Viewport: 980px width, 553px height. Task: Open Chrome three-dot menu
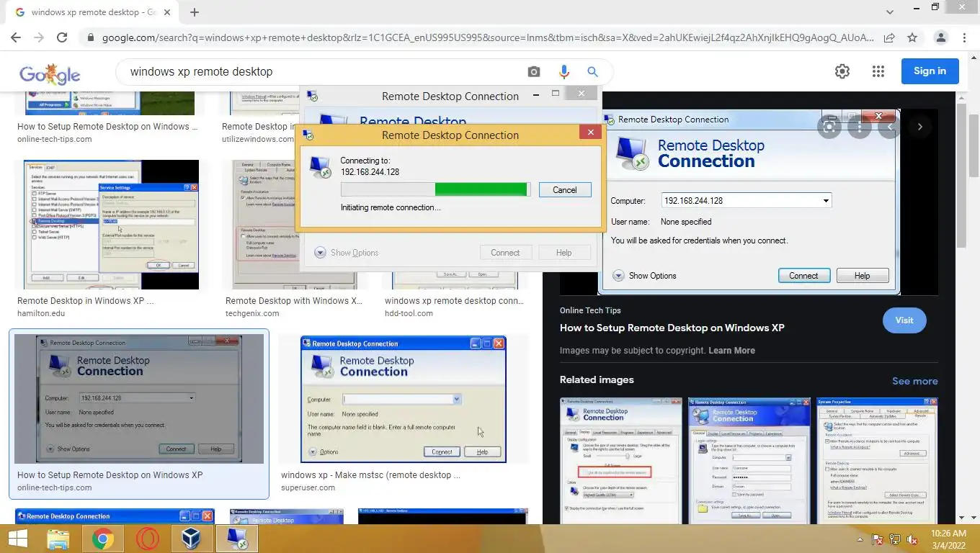pyautogui.click(x=965, y=37)
